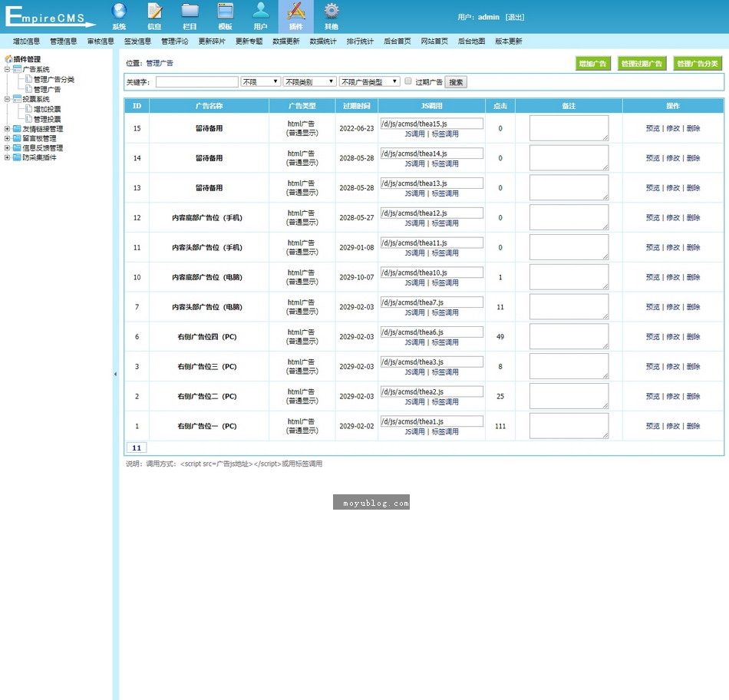
Task: Click the page icon beside sidebar 管理广告
Action: [28, 89]
